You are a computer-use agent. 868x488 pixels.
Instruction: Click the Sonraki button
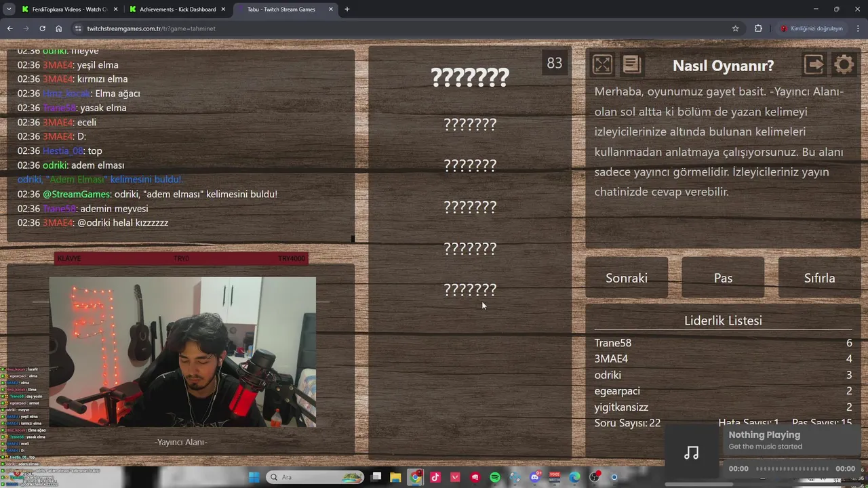627,278
